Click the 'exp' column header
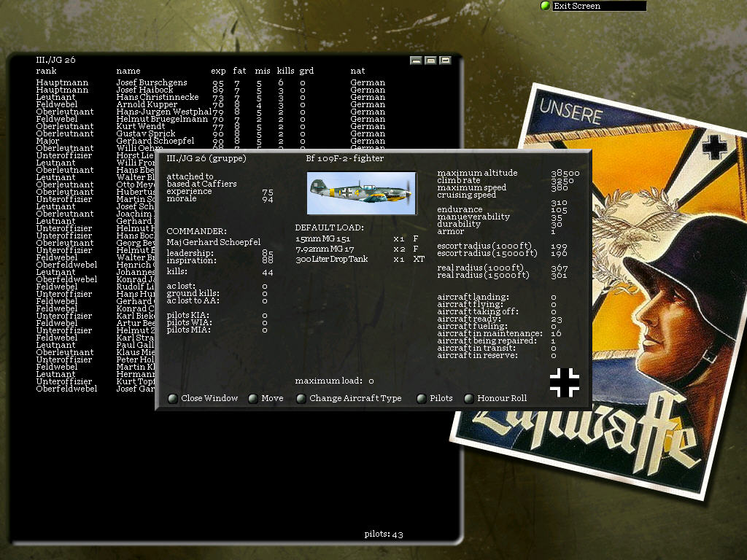 tap(218, 71)
